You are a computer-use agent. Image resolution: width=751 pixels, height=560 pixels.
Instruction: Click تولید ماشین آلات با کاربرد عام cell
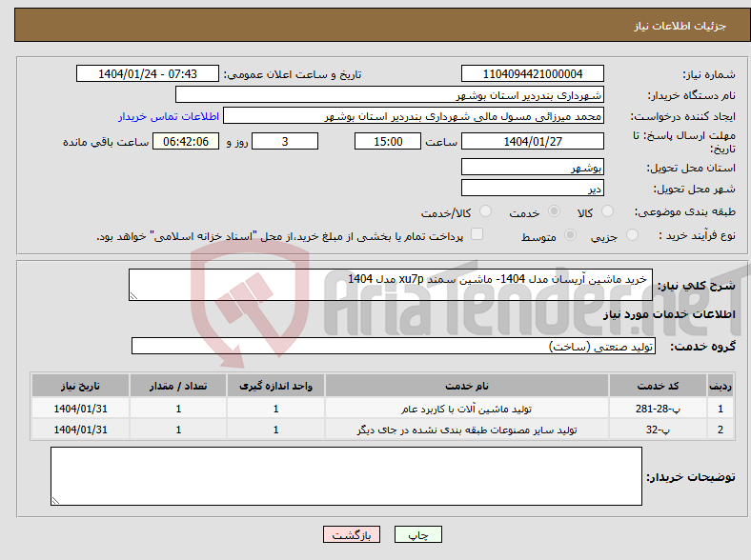coord(466,409)
